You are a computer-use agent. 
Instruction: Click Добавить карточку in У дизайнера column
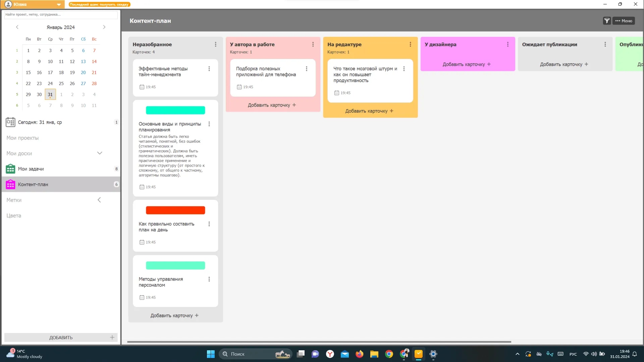click(467, 64)
